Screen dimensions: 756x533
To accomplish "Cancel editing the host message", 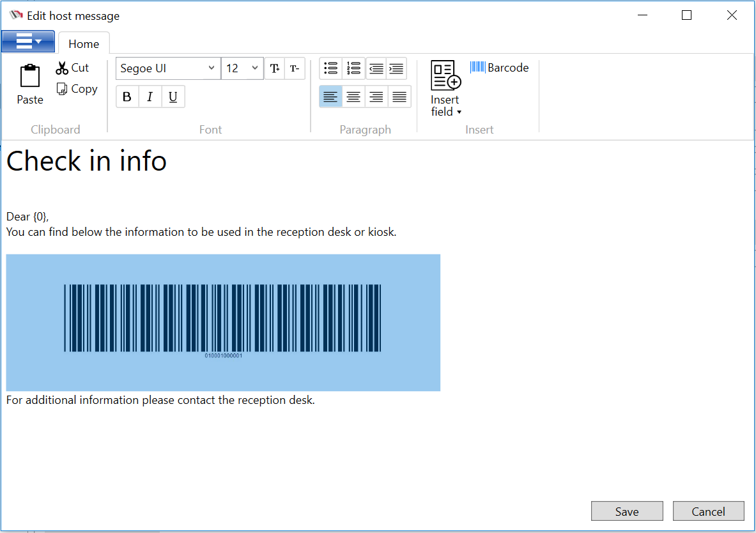I will click(x=708, y=511).
